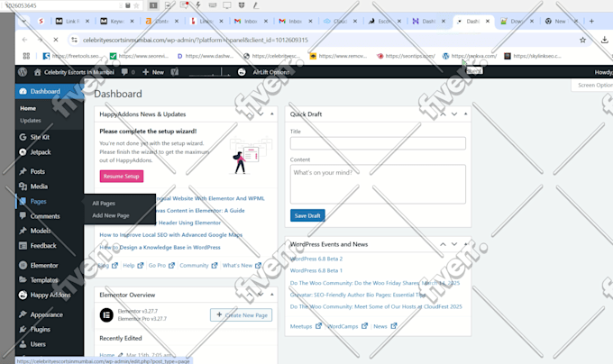Select Add New Page from flyout

tap(111, 215)
